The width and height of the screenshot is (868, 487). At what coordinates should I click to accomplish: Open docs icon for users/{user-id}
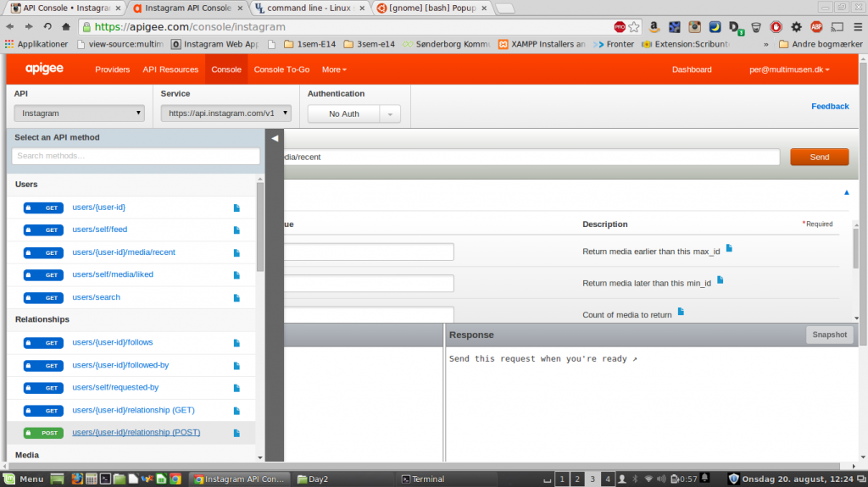point(236,208)
